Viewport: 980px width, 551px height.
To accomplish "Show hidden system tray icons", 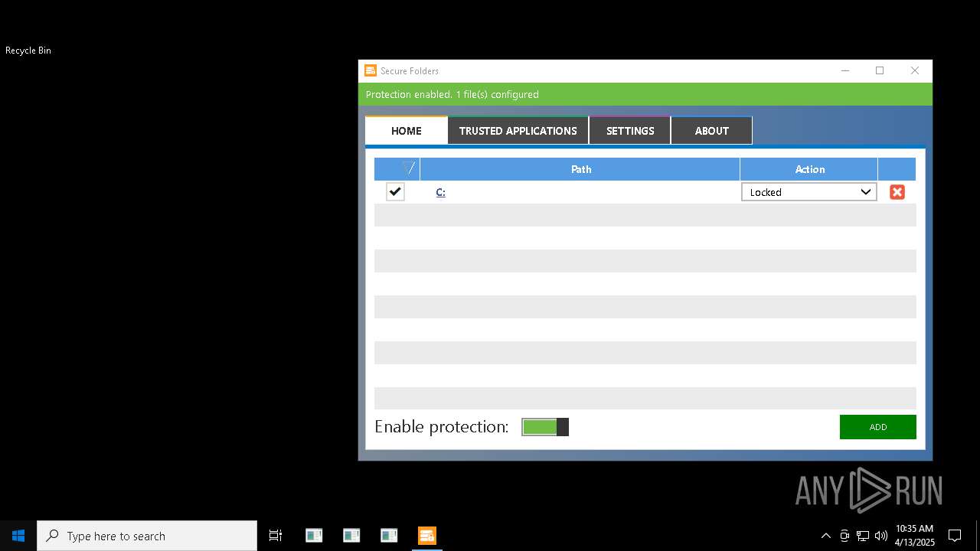I will click(x=825, y=536).
